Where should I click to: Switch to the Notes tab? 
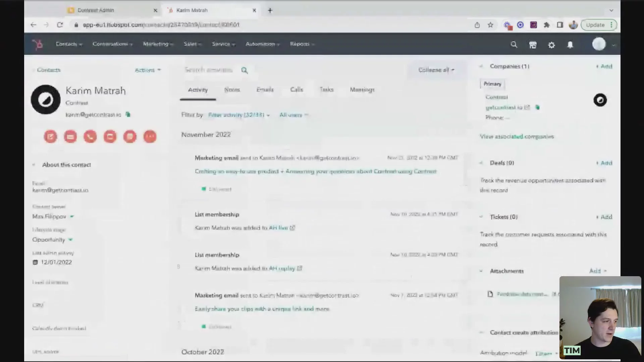232,90
